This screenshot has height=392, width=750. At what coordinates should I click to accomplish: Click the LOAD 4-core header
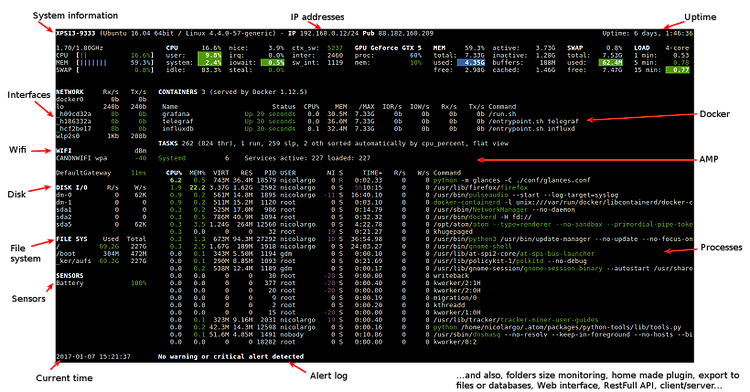tap(662, 48)
